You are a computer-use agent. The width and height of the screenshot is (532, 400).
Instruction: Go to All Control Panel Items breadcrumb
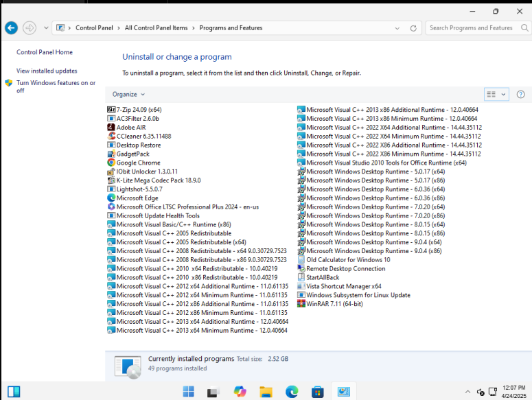click(x=156, y=28)
